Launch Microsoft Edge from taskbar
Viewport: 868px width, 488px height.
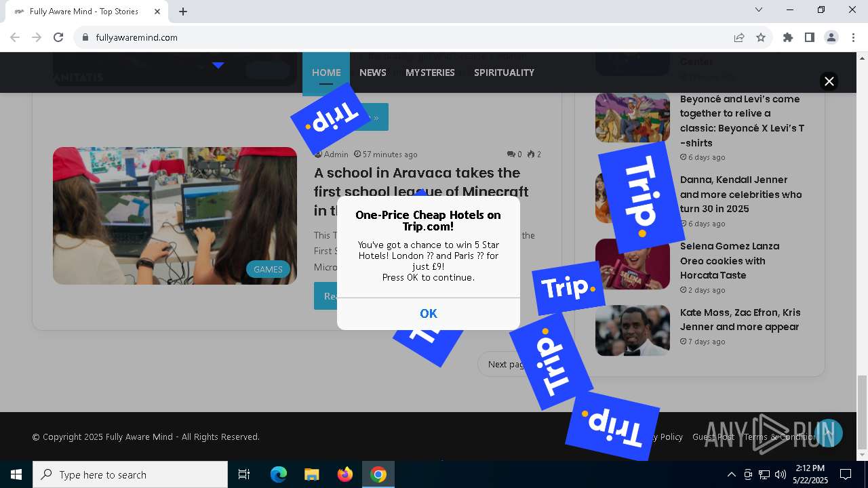point(279,474)
